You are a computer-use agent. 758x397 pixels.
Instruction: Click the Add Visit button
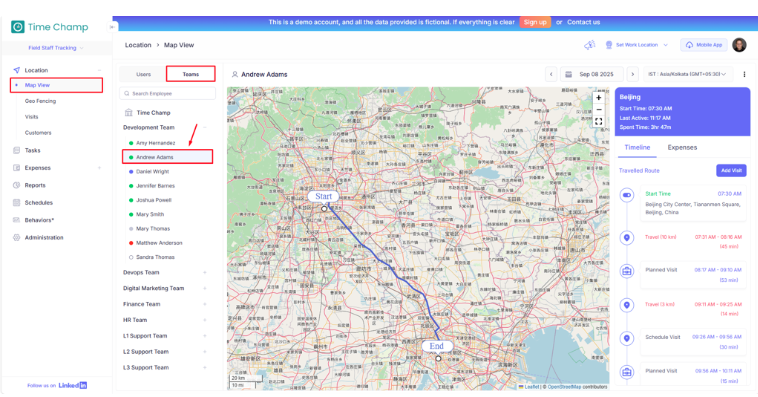[731, 170]
